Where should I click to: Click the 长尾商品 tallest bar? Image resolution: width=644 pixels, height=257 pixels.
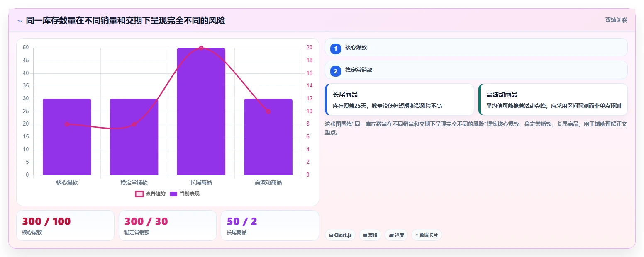click(201, 112)
